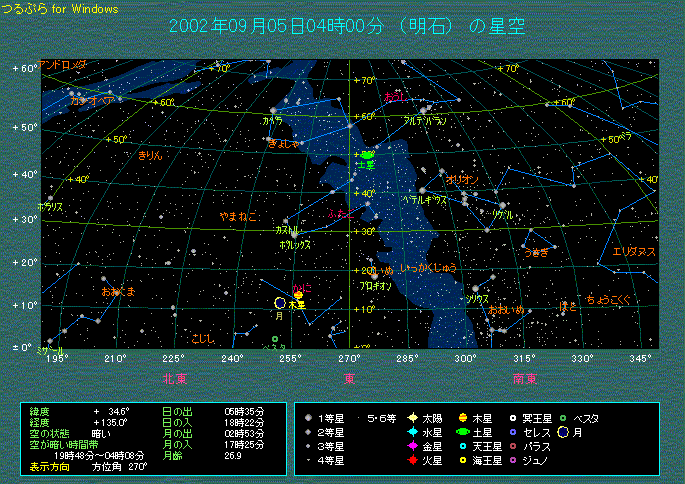Click the green Saturn symbol in the Milky Way

tap(367, 155)
